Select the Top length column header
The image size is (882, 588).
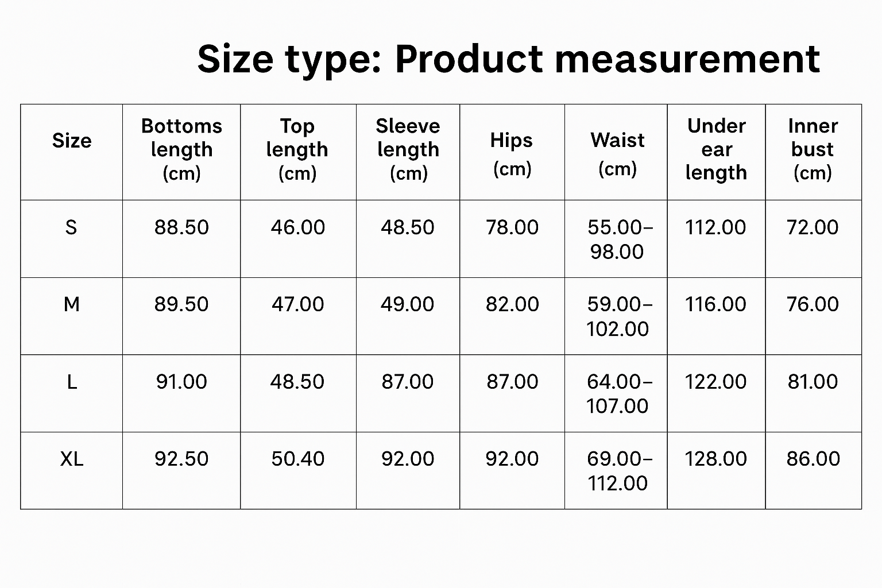[x=297, y=149]
